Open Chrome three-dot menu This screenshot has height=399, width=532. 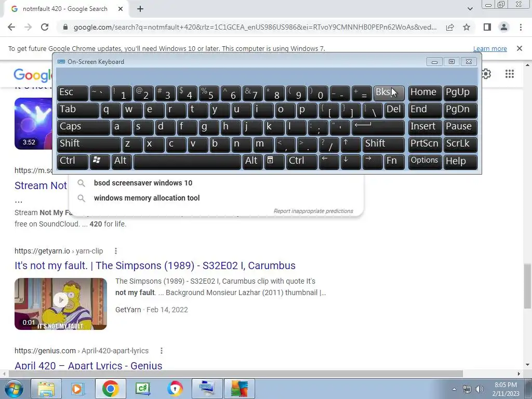521,27
